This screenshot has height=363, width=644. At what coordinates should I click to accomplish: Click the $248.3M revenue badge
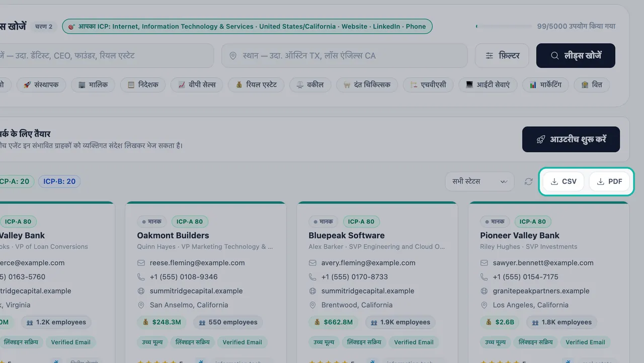(x=162, y=322)
